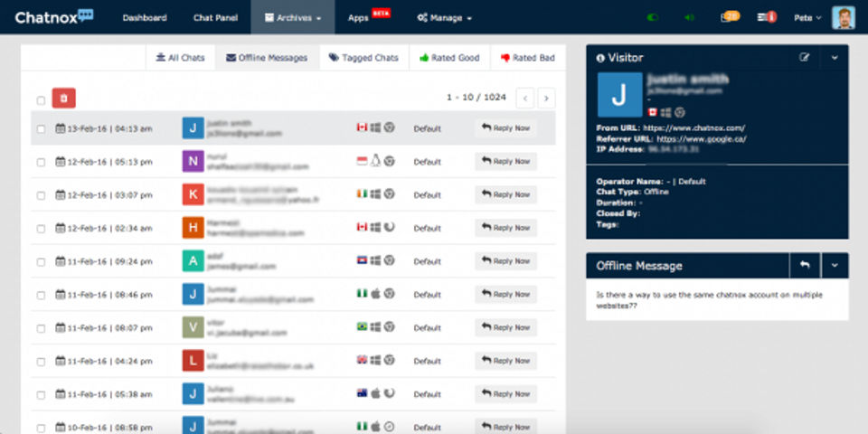This screenshot has height=434, width=868.
Task: Click the large J visitor avatar
Action: pos(619,95)
